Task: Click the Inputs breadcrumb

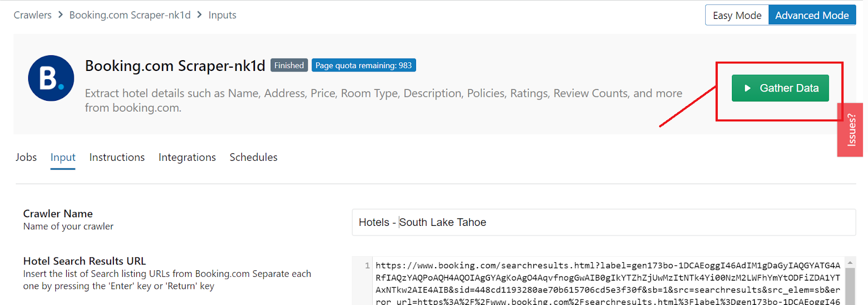Action: click(x=222, y=15)
